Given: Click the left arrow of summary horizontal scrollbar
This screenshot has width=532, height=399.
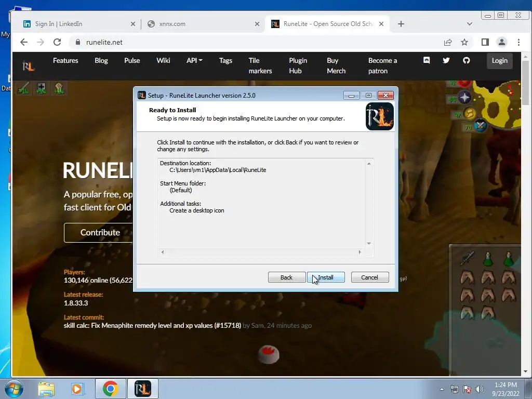Looking at the screenshot, I should [163, 252].
